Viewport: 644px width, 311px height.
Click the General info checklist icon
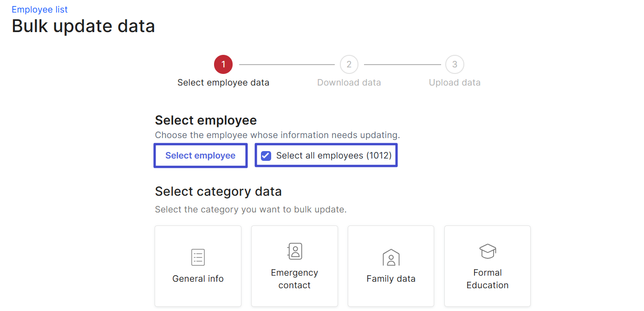tap(198, 257)
